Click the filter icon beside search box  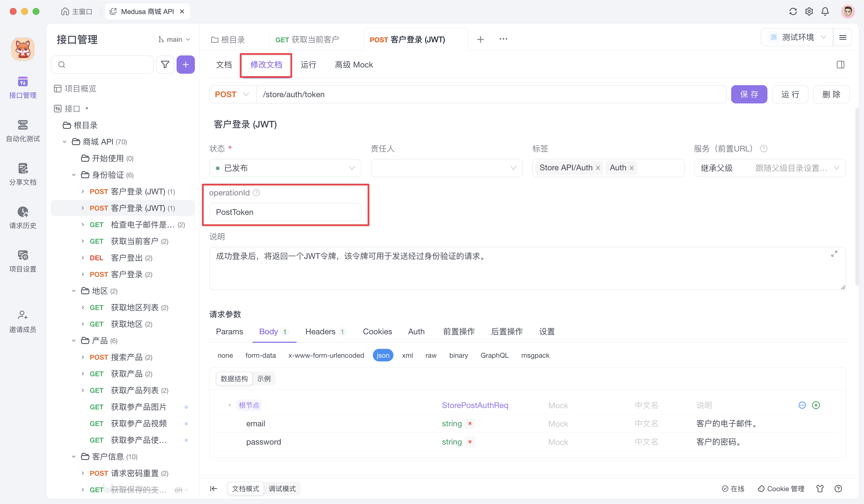(165, 65)
